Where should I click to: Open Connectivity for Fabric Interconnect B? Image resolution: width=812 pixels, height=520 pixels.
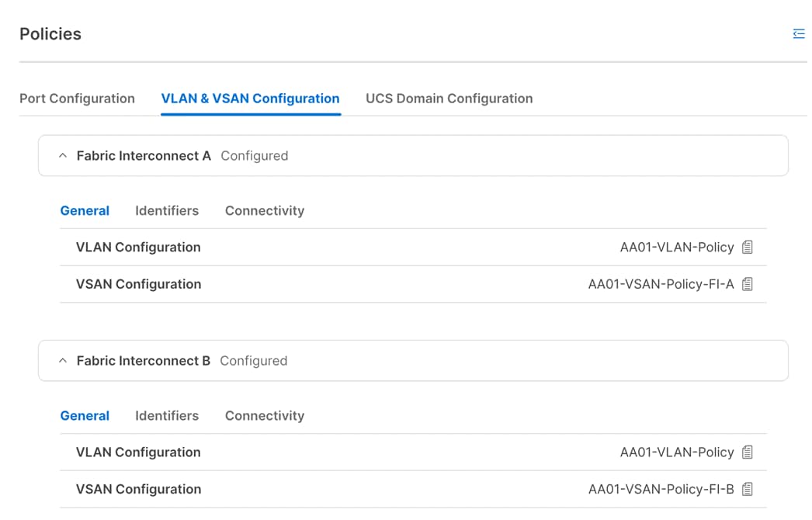(264, 415)
